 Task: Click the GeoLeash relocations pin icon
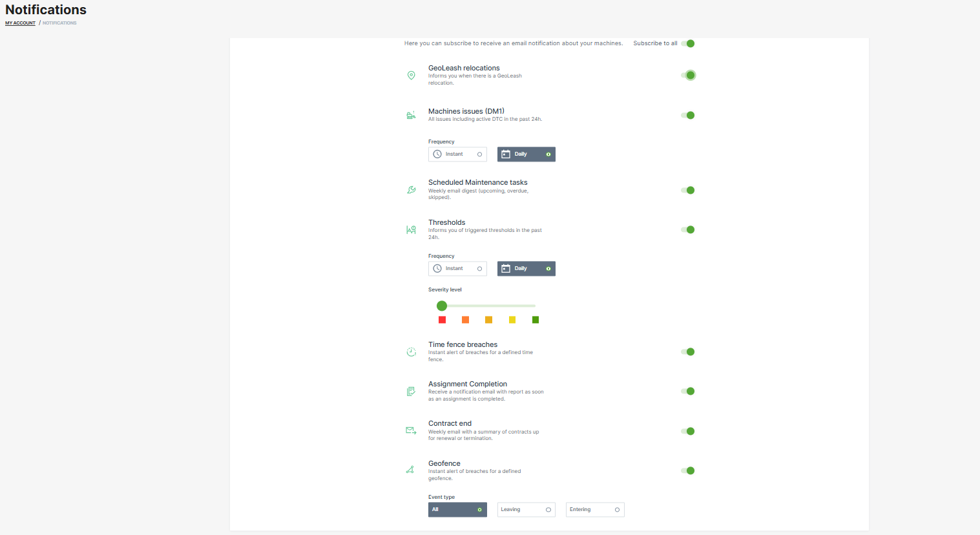point(411,76)
